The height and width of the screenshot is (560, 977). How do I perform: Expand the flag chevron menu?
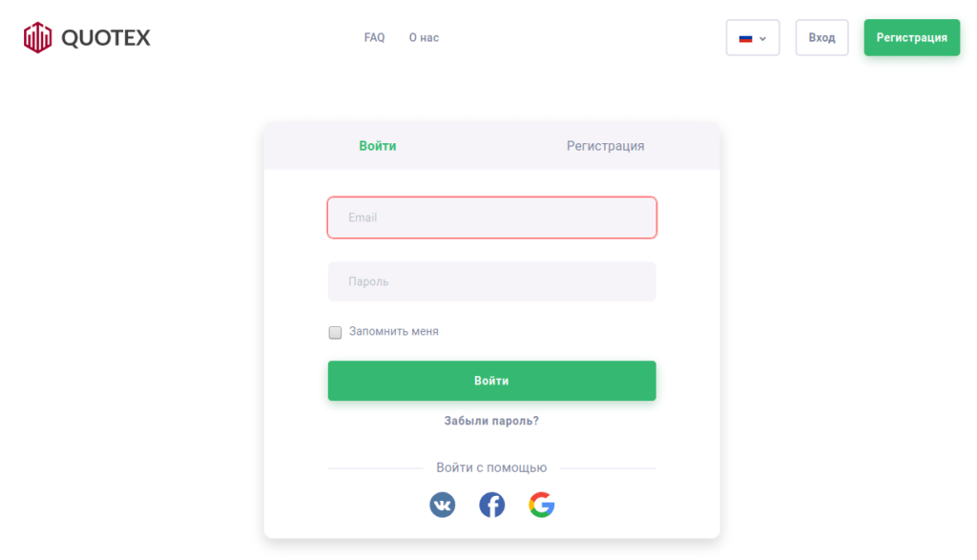point(763,38)
